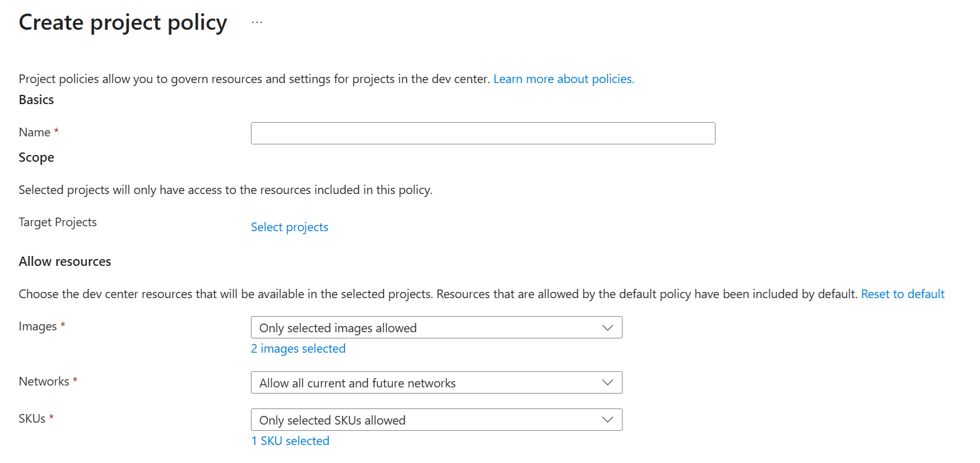Open the '1 SKU selected' link
This screenshot has height=463, width=980.
coord(290,441)
